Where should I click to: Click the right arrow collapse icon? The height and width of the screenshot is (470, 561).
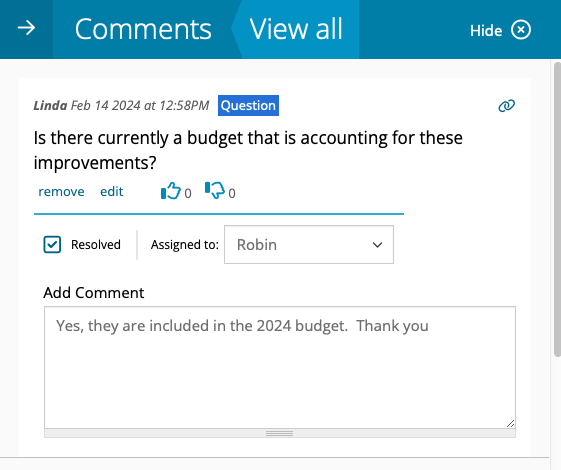(26, 28)
